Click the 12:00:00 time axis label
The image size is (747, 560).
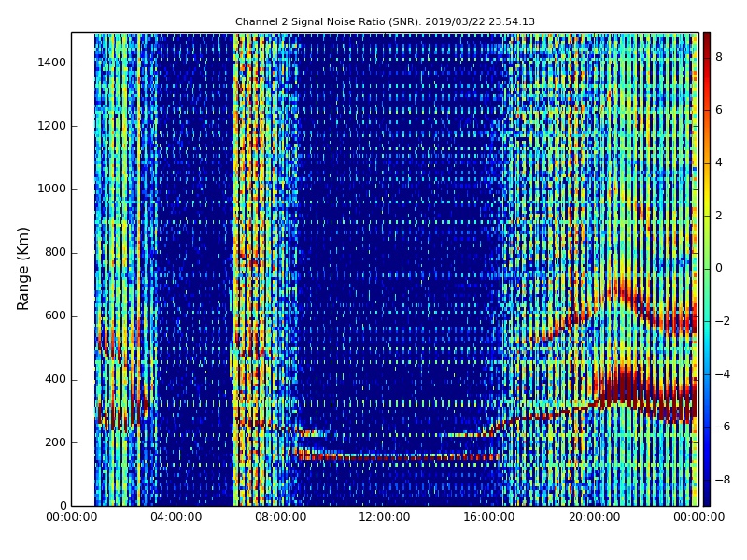(385, 517)
